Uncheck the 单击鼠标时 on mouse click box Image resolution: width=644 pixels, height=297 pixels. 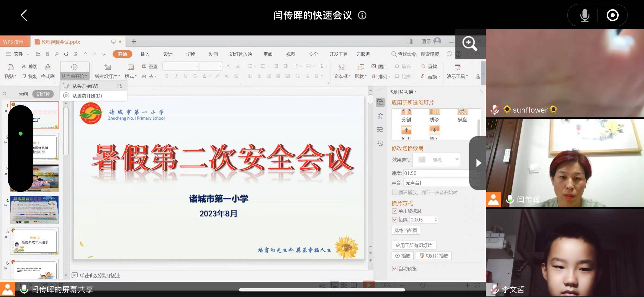coord(394,211)
